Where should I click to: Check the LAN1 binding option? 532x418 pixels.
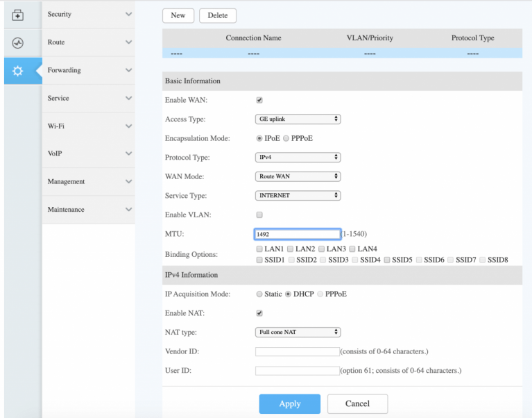[259, 249]
